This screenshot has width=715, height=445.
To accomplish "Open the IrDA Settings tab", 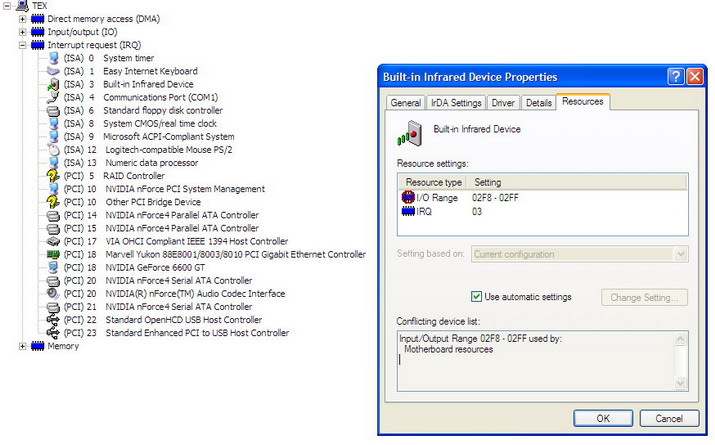I will (456, 103).
